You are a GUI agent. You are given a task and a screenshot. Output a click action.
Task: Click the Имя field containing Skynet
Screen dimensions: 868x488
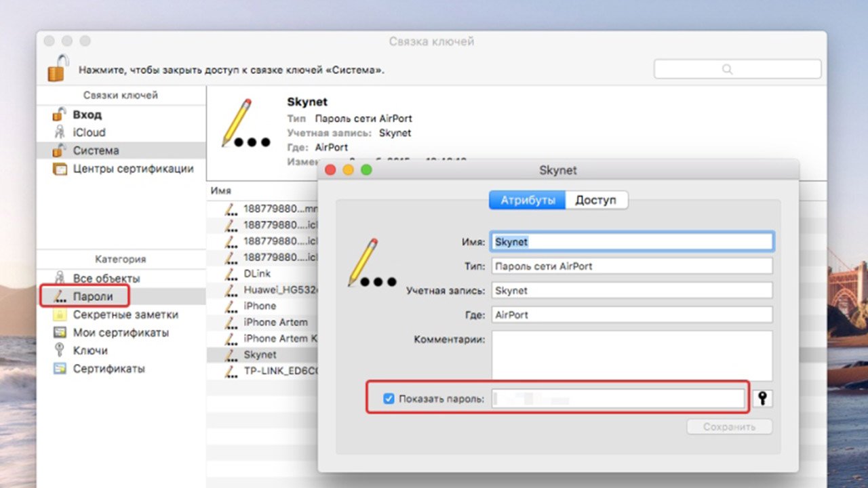[x=632, y=242]
